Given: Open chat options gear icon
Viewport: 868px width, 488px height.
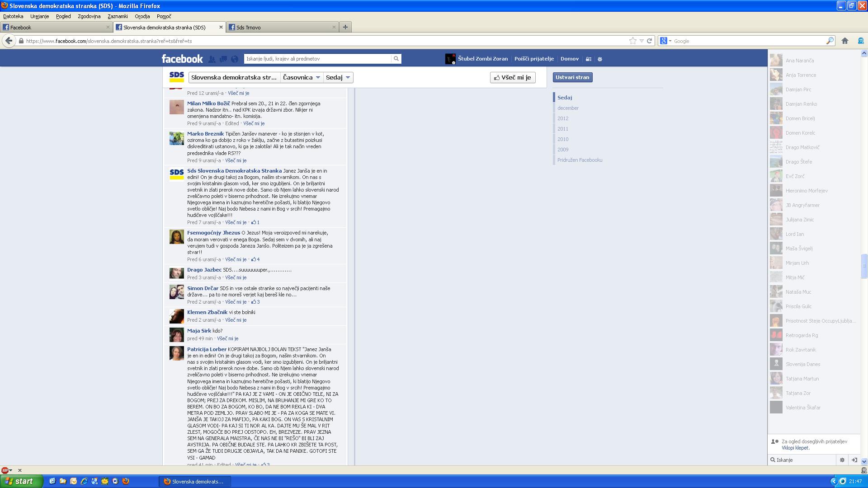Looking at the screenshot, I should (x=842, y=460).
